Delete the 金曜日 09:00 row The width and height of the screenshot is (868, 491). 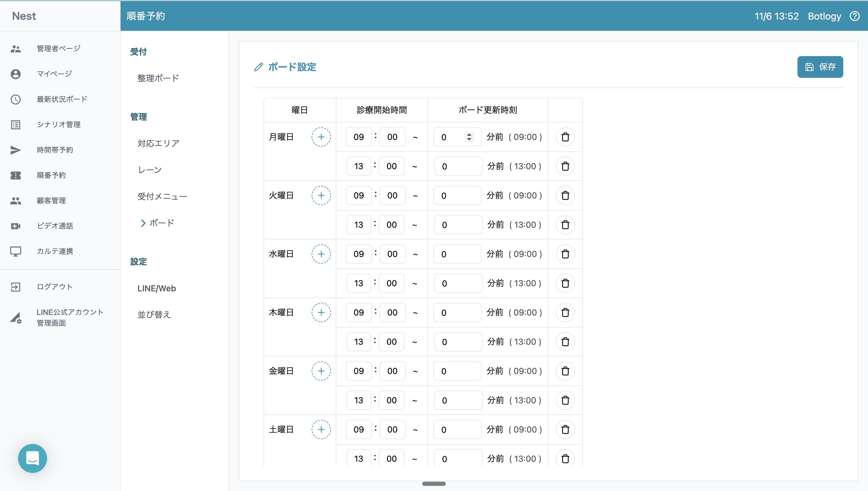point(565,371)
